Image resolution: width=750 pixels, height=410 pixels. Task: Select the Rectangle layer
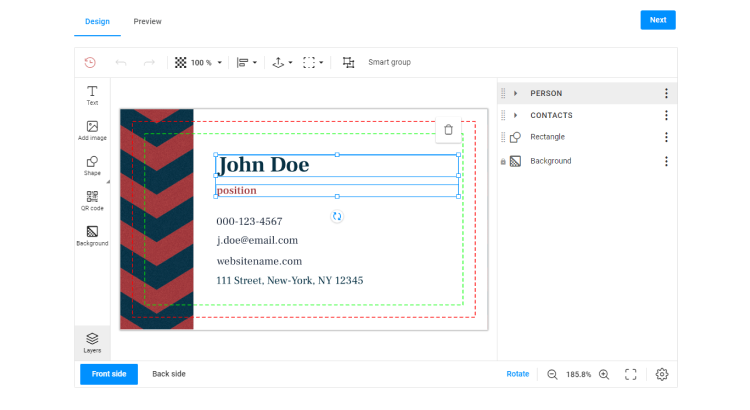(x=587, y=137)
